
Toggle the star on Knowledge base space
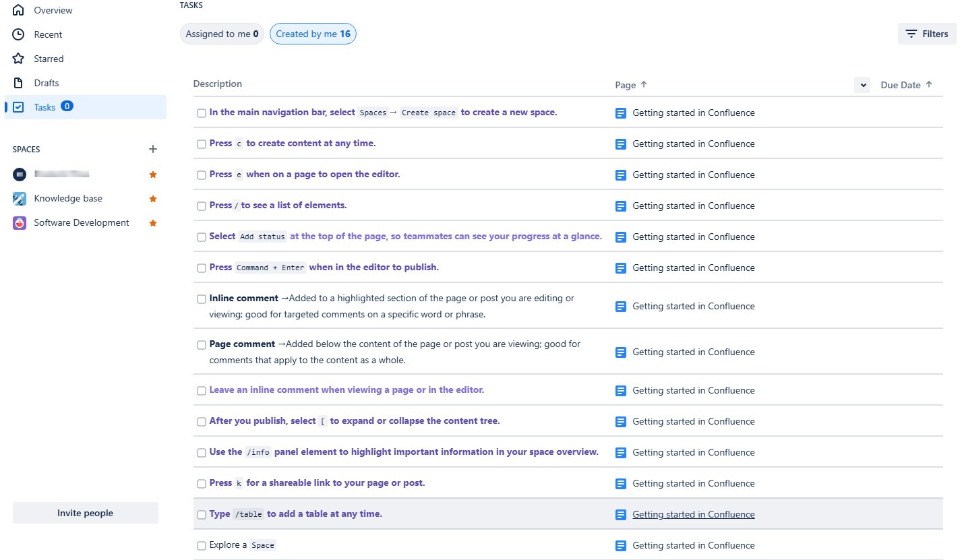[153, 198]
